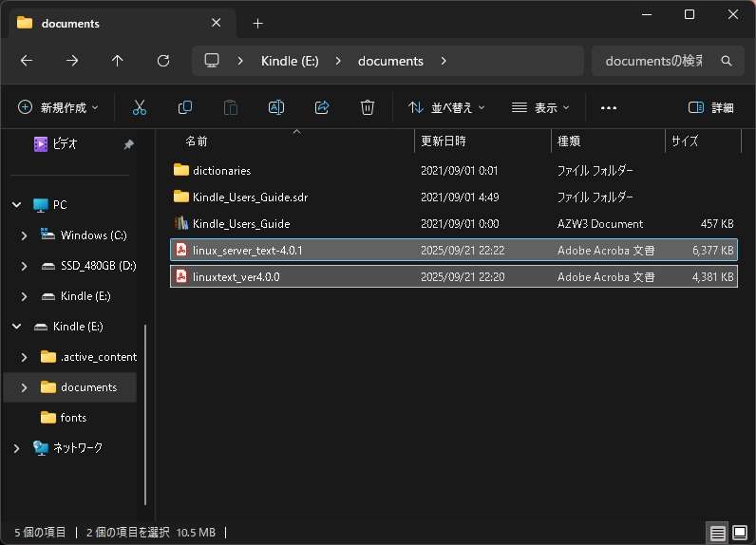Click the Rename icon in toolbar
This screenshot has width=756, height=545.
coord(276,108)
